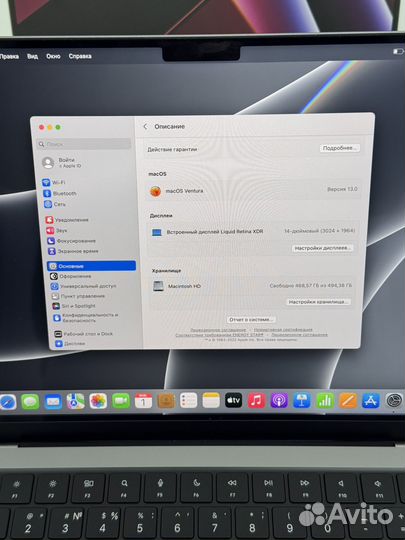The width and height of the screenshot is (405, 540).
Task: Open Photos from the Dock
Action: click(x=98, y=401)
